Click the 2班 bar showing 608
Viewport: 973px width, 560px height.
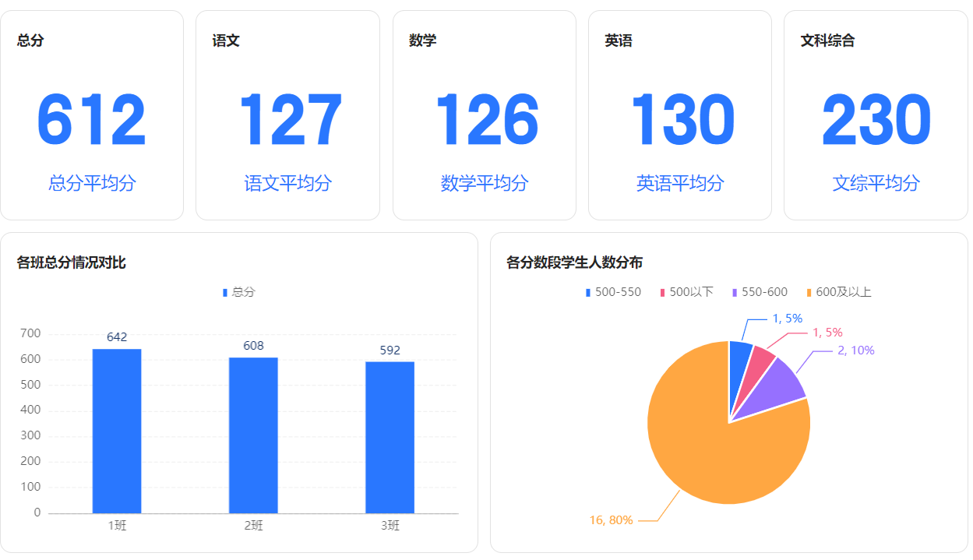253,435
